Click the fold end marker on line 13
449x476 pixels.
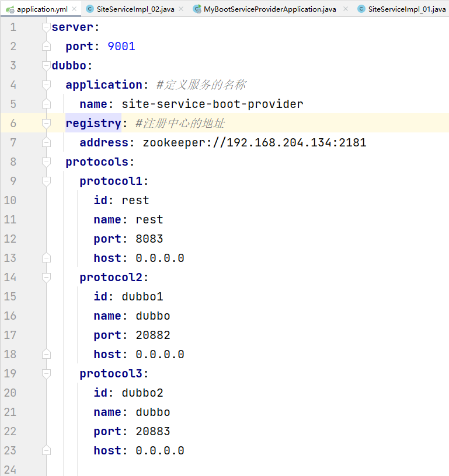(x=46, y=258)
